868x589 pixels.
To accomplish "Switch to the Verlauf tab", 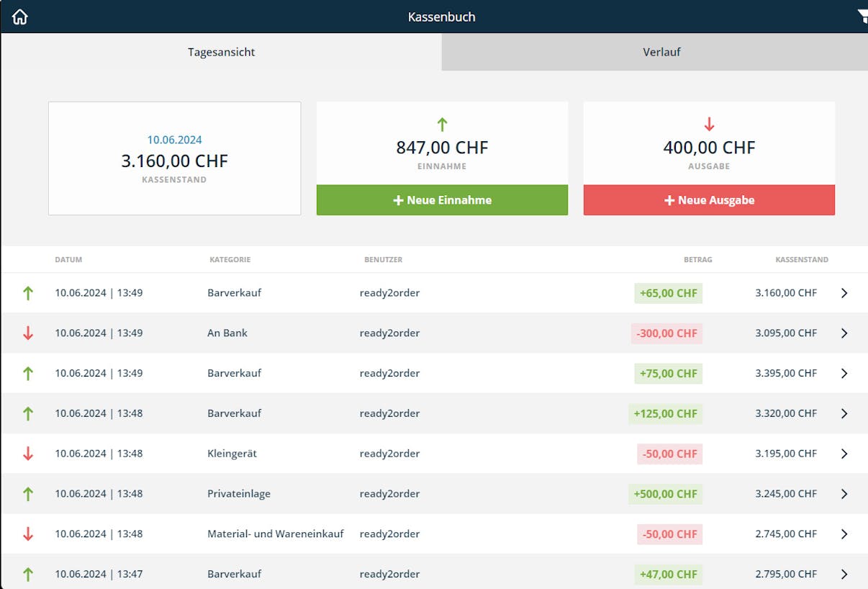I will point(661,52).
